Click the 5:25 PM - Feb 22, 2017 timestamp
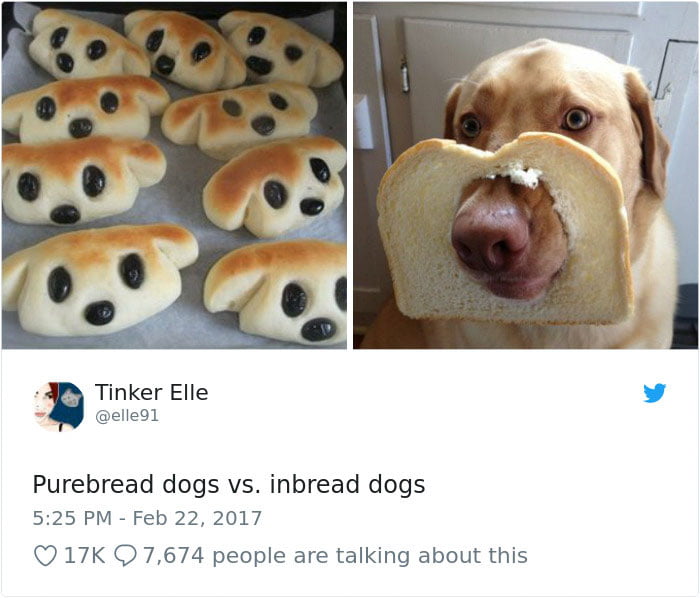 click(147, 518)
